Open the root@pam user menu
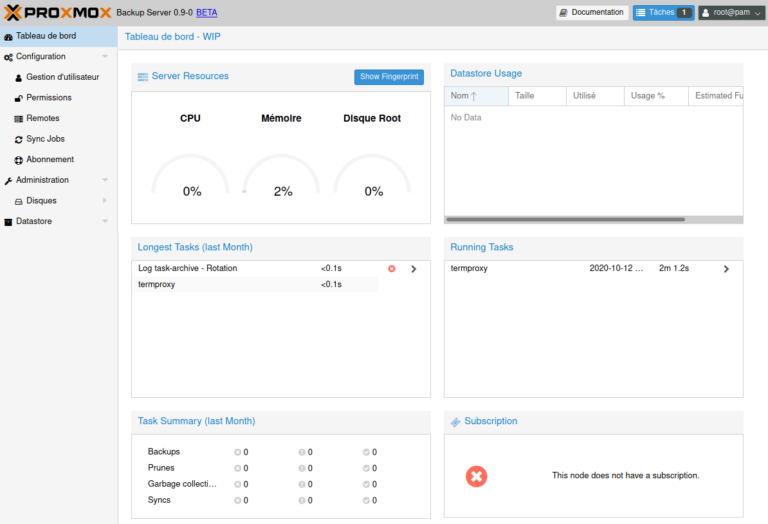 pos(731,13)
